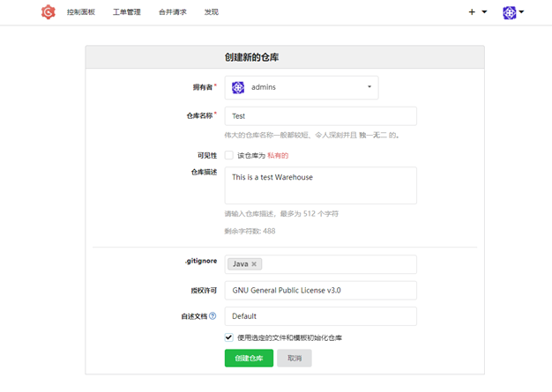Click the user avatar in top navbar
Image resolution: width=552 pixels, height=392 pixels.
[x=509, y=12]
